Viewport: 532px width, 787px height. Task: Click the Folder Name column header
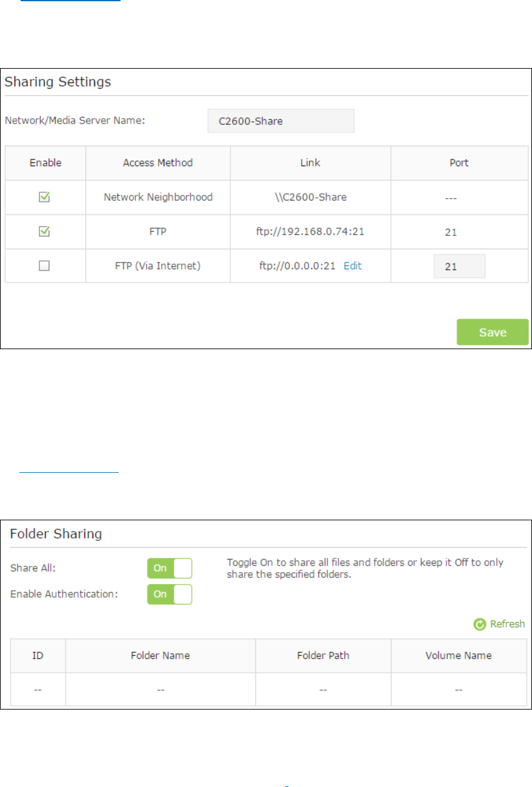[x=160, y=655]
